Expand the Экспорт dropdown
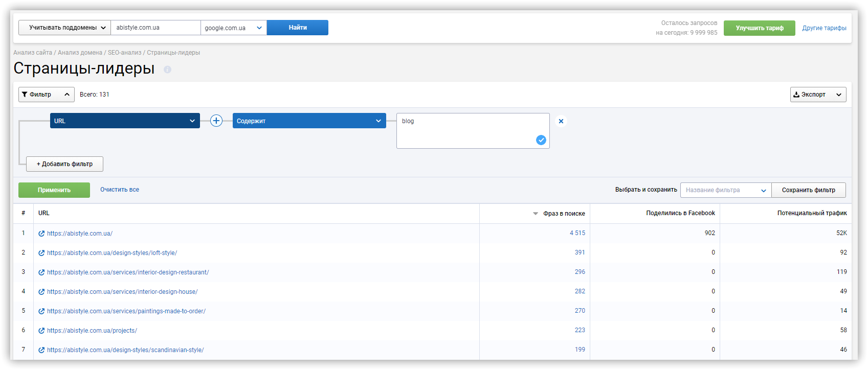This screenshot has height=370, width=868. (x=818, y=95)
